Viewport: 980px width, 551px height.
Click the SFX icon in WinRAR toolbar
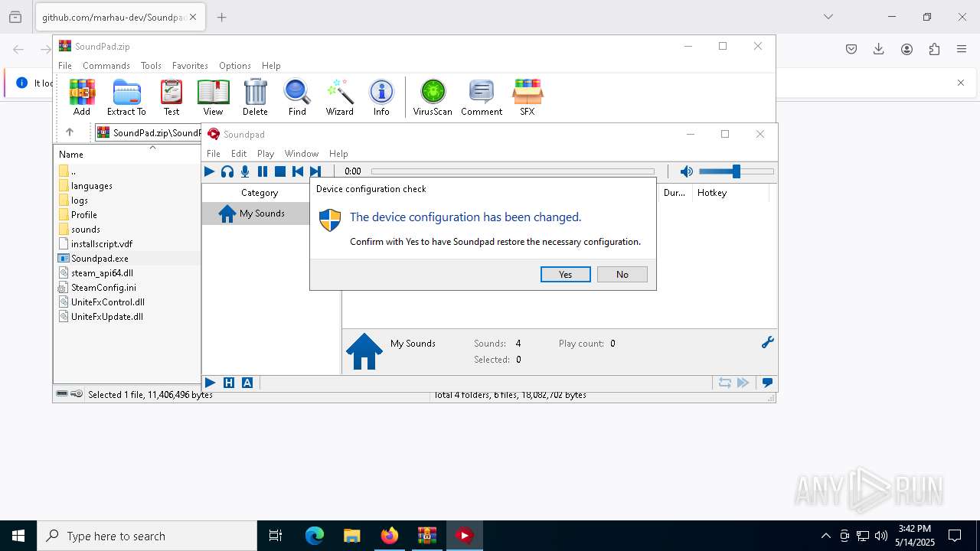point(528,97)
